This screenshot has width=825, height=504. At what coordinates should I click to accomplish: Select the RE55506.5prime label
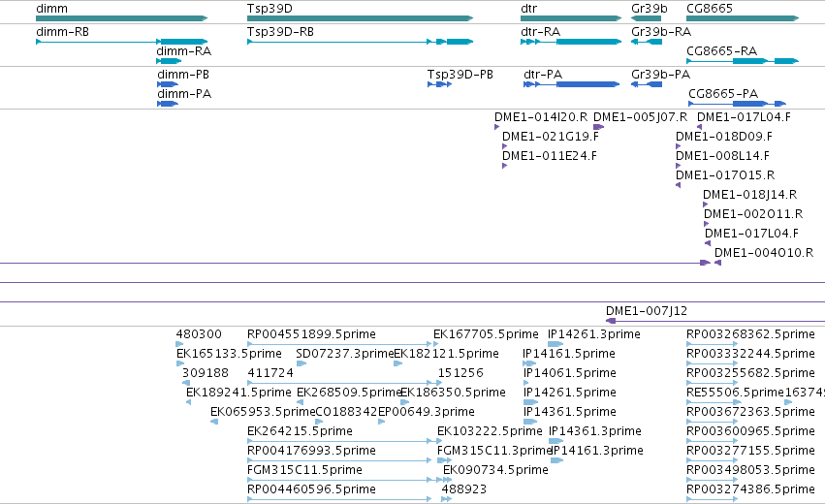pyautogui.click(x=735, y=393)
